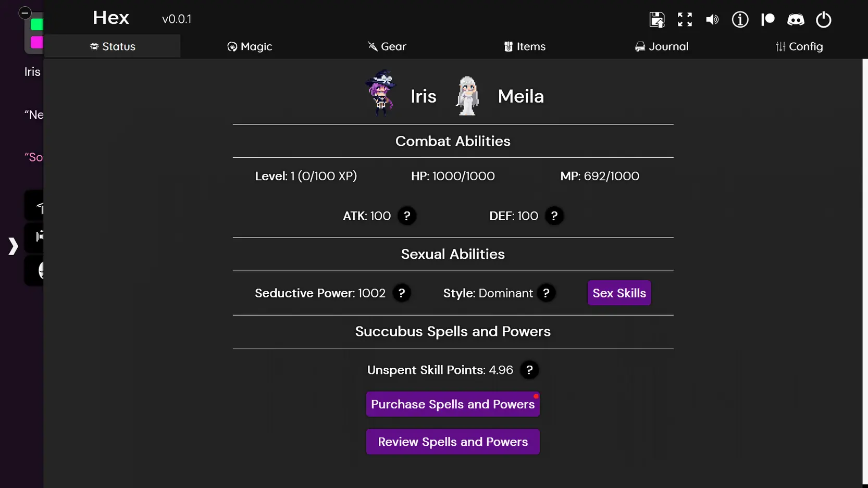Toggle fullscreen mode icon
This screenshot has height=488, width=868.
click(x=685, y=20)
